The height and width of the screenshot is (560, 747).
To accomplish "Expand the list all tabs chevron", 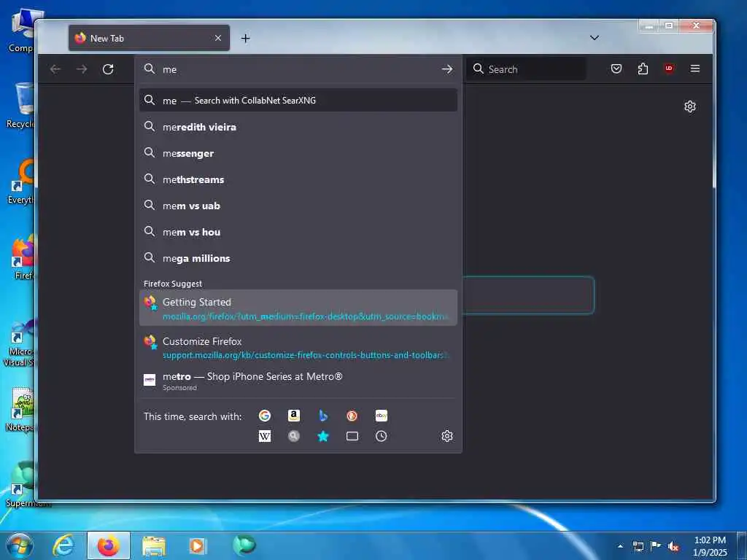I will click(x=594, y=38).
